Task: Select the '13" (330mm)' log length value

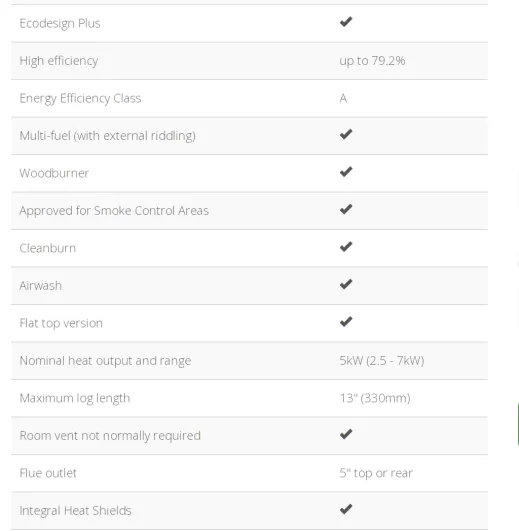Action: 375,398
